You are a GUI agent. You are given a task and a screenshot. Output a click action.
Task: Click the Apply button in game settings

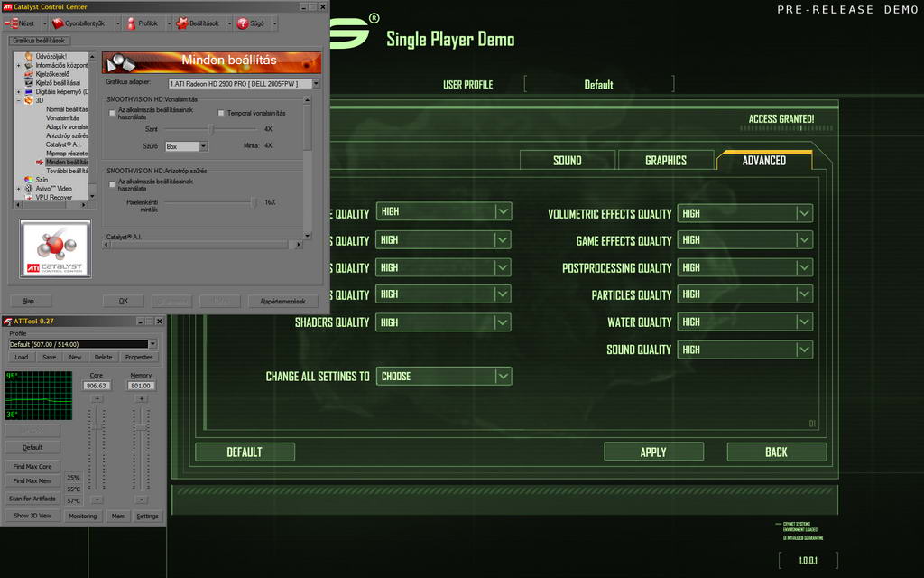(x=652, y=452)
